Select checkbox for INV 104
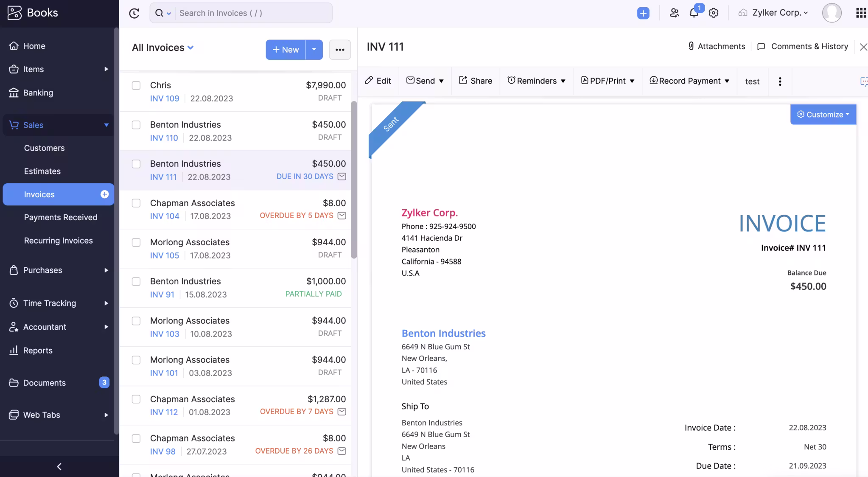Image resolution: width=868 pixels, height=477 pixels. point(136,203)
